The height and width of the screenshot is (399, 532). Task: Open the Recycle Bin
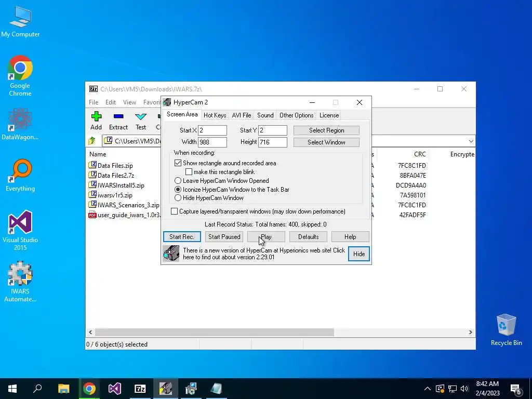506,330
